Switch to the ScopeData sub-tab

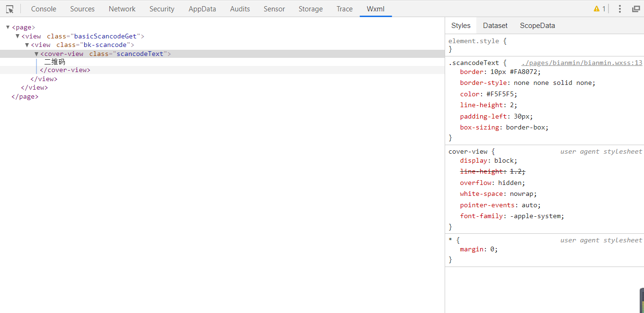(x=537, y=26)
